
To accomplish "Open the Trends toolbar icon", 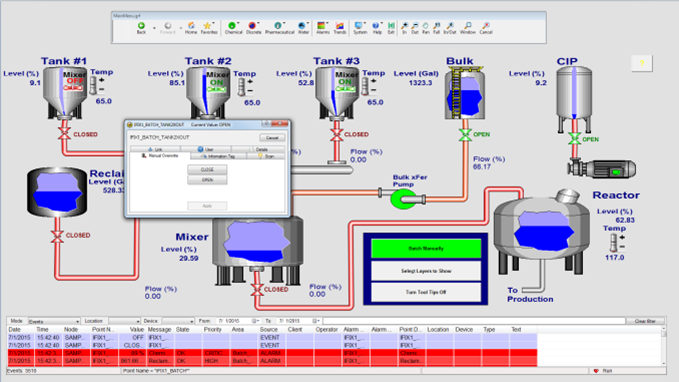I will [340, 28].
